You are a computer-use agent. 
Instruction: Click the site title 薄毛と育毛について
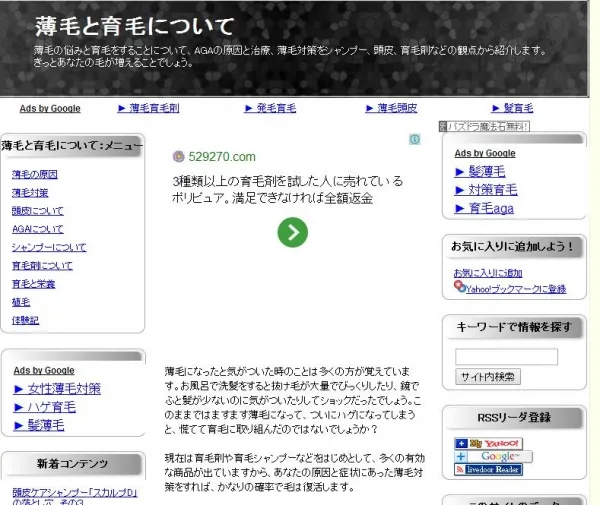point(135,27)
